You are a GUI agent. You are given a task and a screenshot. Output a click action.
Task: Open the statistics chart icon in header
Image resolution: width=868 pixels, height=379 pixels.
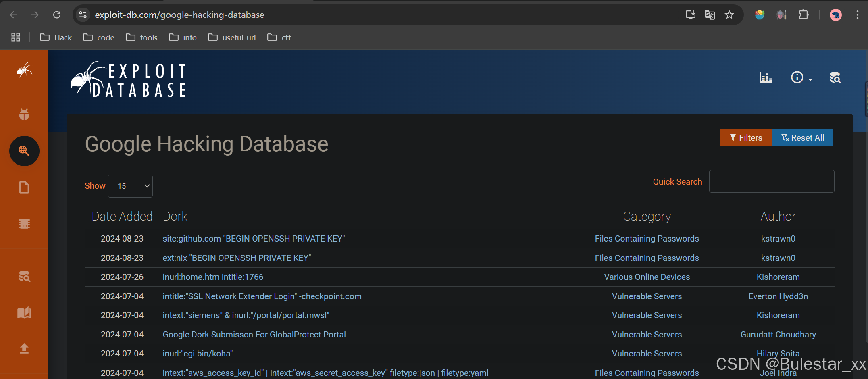click(766, 77)
